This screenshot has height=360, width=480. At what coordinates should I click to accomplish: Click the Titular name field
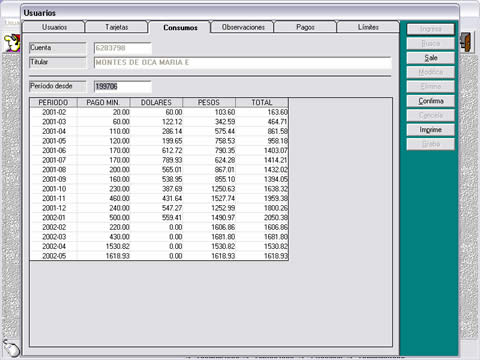(x=243, y=63)
